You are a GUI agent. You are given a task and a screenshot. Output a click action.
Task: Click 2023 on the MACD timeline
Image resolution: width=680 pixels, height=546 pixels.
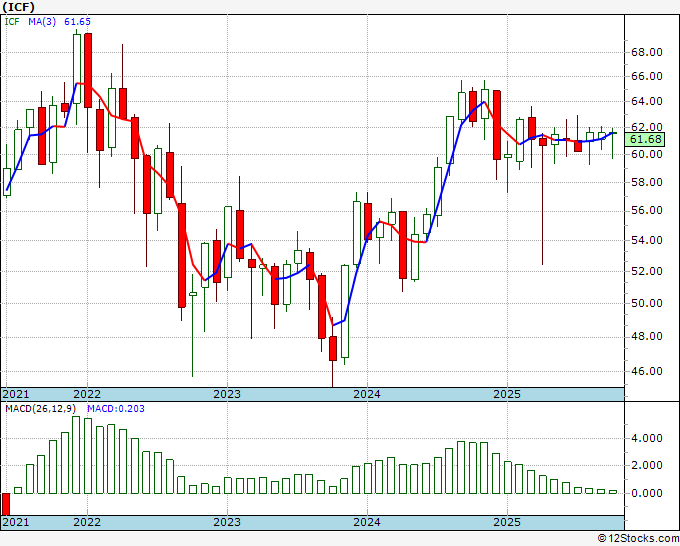coord(227,522)
